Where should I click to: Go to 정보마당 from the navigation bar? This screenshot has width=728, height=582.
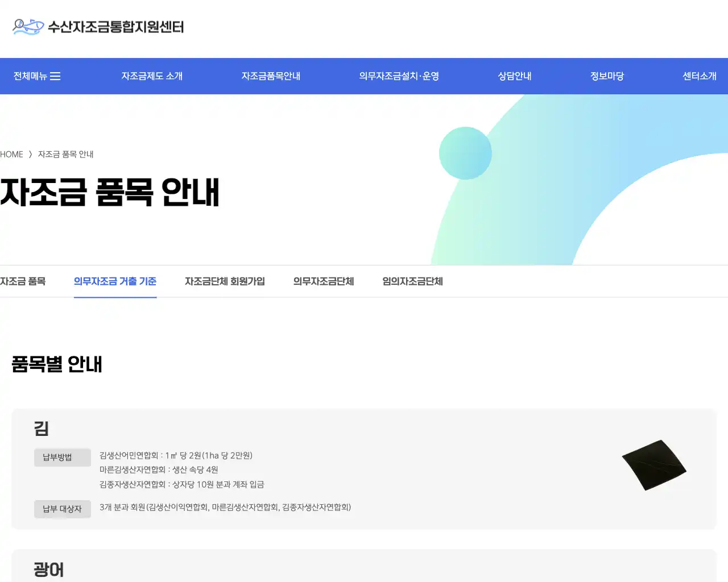pos(606,76)
